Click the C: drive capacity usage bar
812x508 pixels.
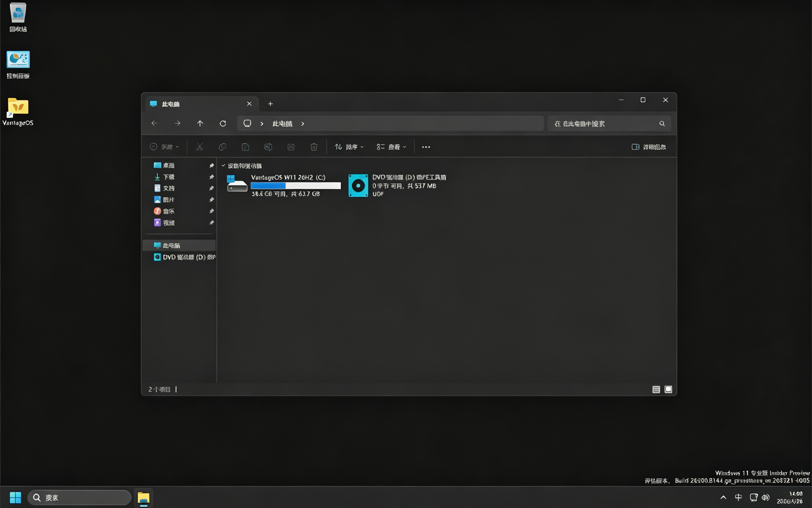pos(296,185)
